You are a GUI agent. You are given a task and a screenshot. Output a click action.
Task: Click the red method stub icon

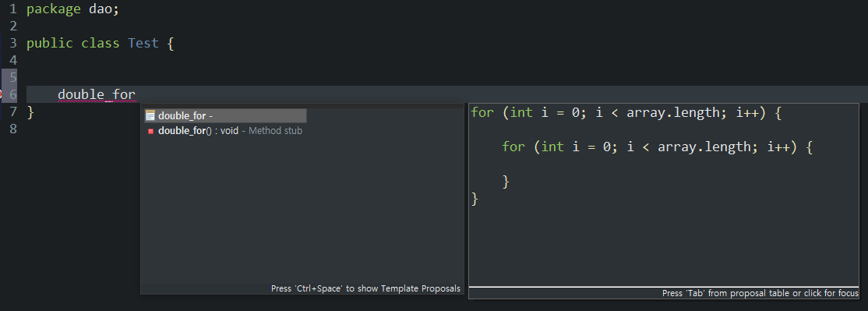pyautogui.click(x=150, y=131)
